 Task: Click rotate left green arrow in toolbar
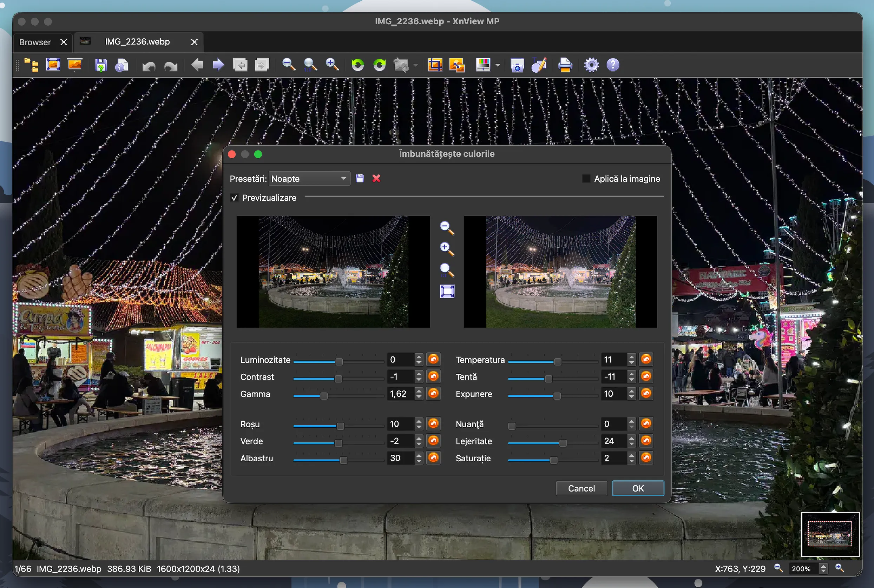[357, 65]
